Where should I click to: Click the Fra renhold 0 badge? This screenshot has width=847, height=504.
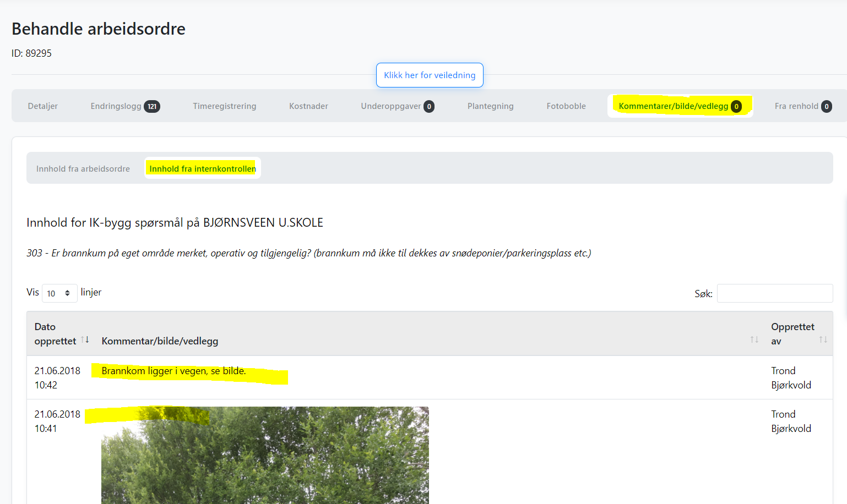(826, 106)
